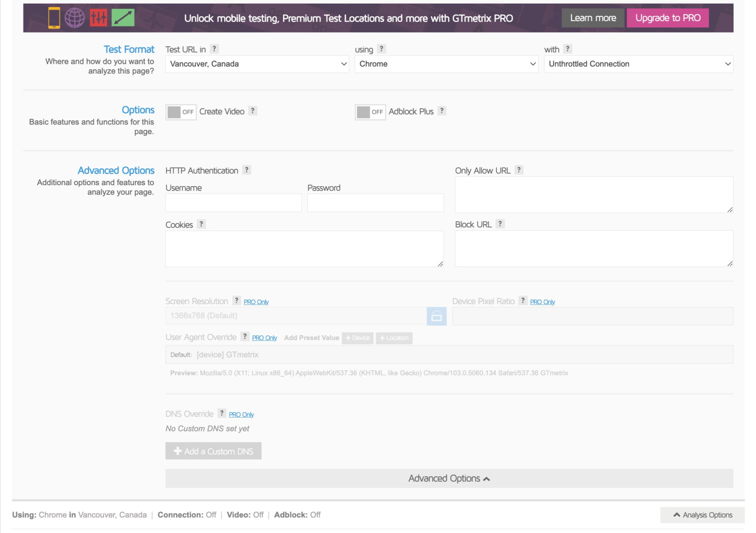This screenshot has width=756, height=533.
Task: Click the purple globe icon
Action: (x=74, y=18)
